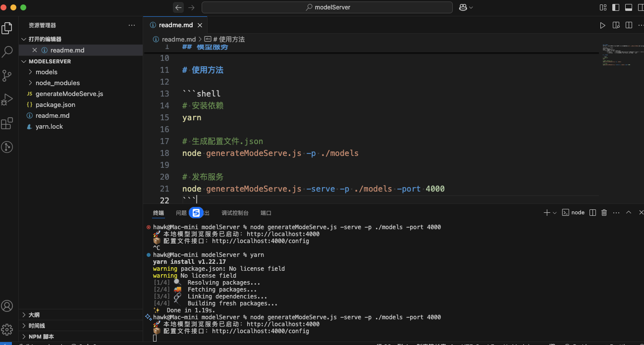Screen dimensions: 644x345
Task: Select the readme.md editor tab
Action: click(x=175, y=25)
